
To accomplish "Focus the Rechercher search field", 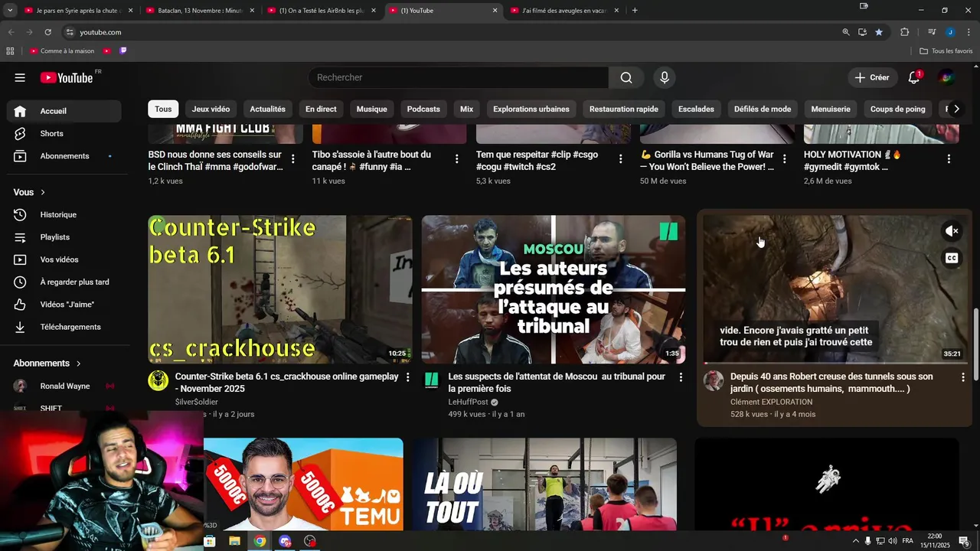I will 459,77.
